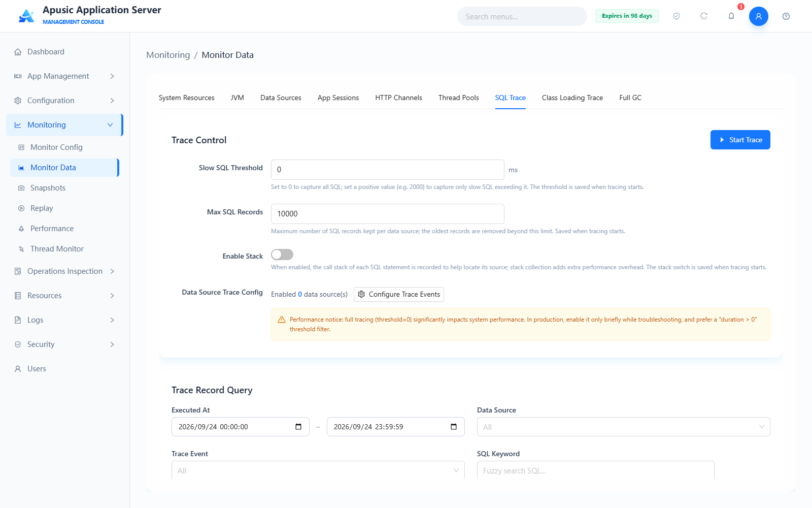Switch to the Full GC tab

630,98
